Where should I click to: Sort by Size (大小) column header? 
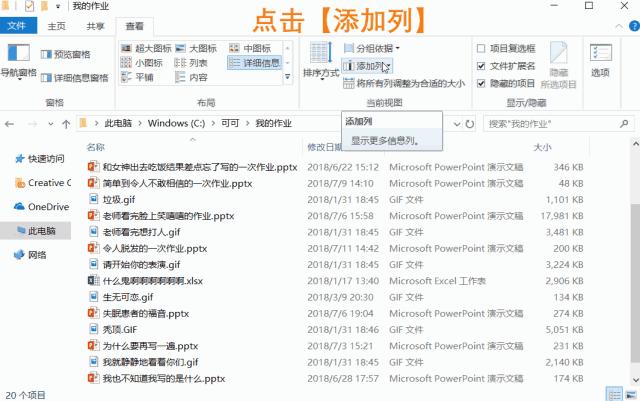[542, 147]
